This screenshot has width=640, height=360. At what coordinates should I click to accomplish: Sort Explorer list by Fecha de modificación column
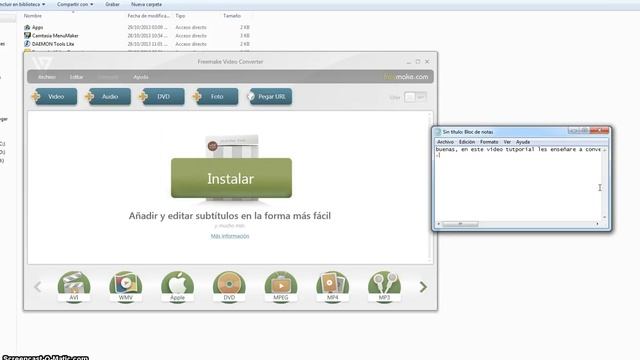coord(148,16)
